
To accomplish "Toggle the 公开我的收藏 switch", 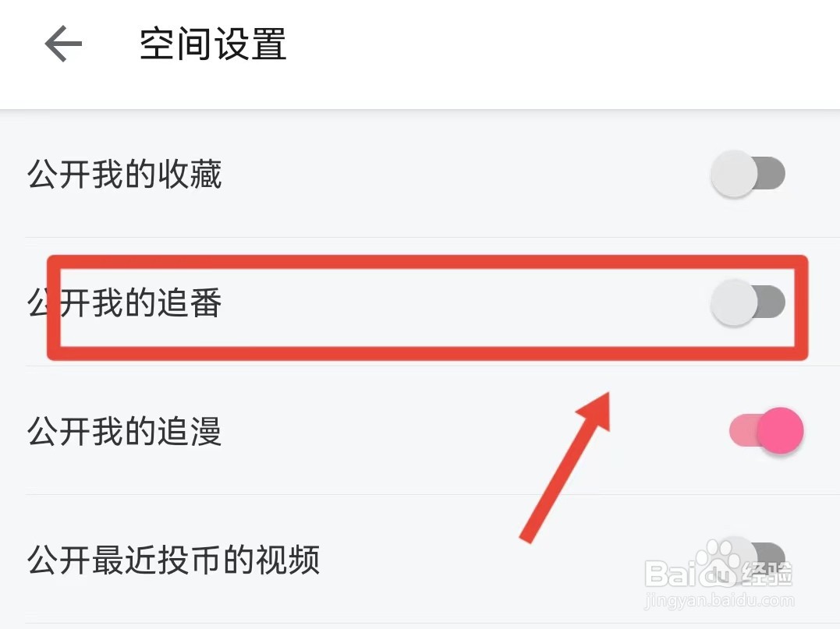I will point(747,174).
